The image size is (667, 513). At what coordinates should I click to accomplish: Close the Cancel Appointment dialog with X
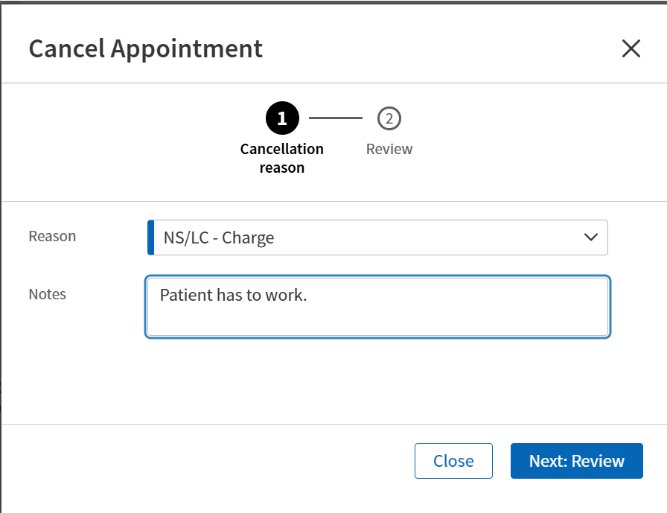pos(631,48)
